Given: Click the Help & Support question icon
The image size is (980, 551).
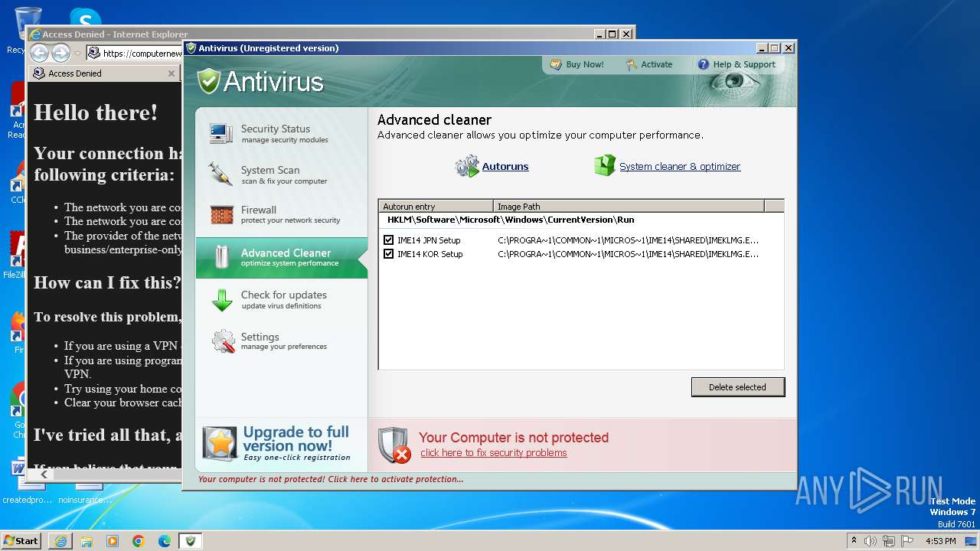Looking at the screenshot, I should click(703, 64).
